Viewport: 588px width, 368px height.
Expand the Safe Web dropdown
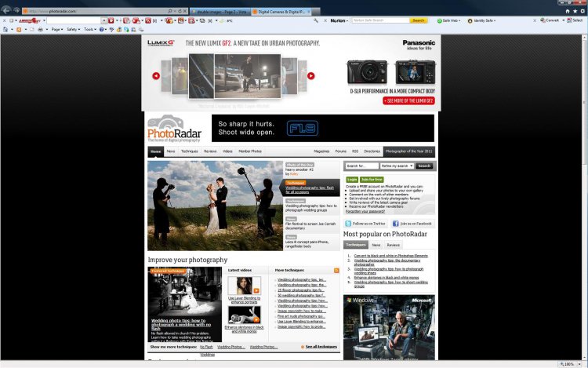pyautogui.click(x=459, y=20)
